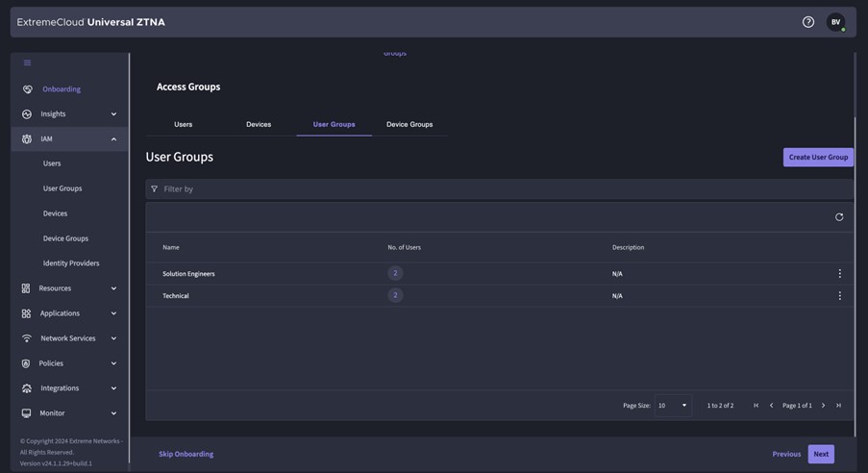The height and width of the screenshot is (473, 868).
Task: Go to the next page arrow
Action: coord(823,406)
